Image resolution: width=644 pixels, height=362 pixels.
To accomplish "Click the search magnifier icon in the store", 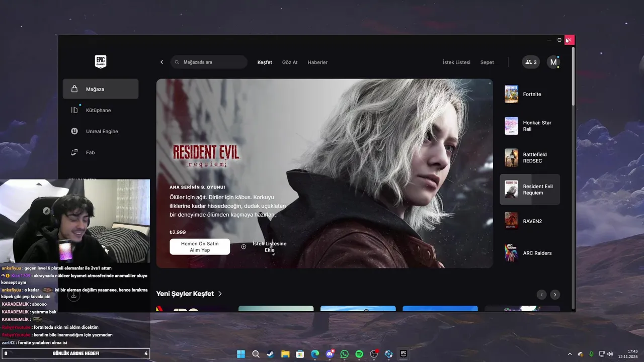I will pyautogui.click(x=177, y=62).
